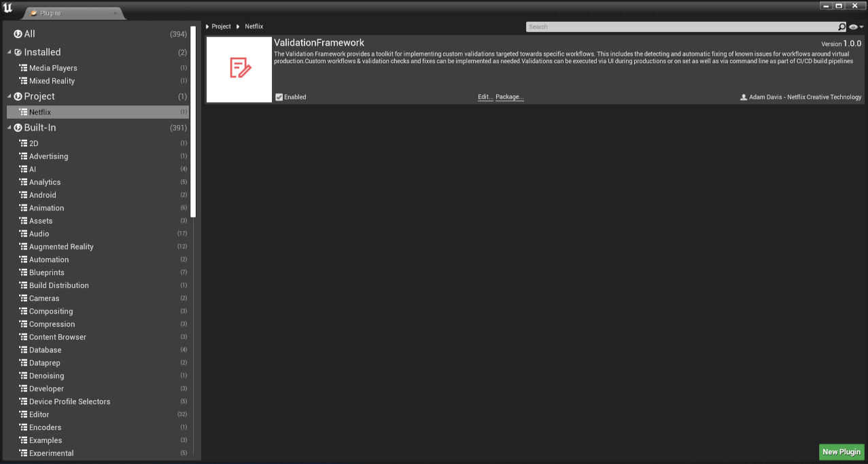Click the list icon beside Audio
Screen dimensions: 868x464
[x=23, y=234]
